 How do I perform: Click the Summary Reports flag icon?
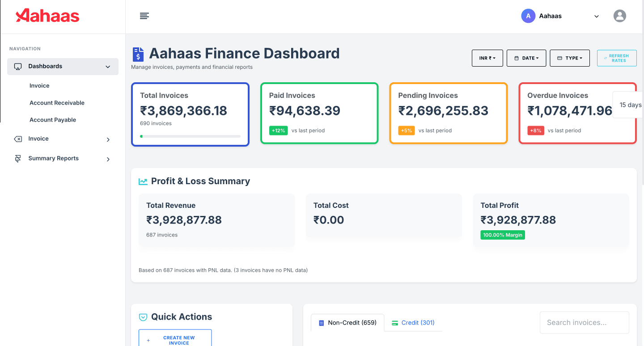pyautogui.click(x=18, y=158)
